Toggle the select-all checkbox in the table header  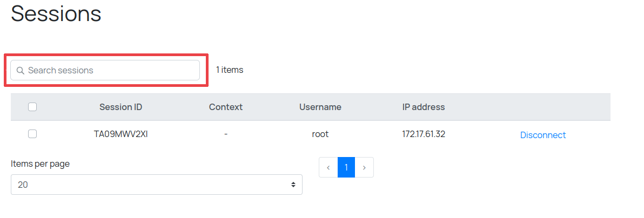[x=32, y=107]
